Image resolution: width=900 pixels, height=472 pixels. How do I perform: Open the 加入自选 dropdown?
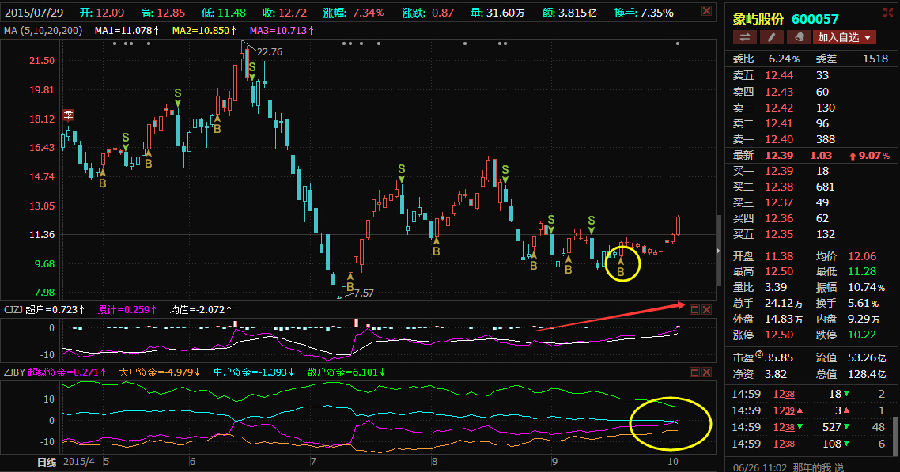[x=844, y=37]
